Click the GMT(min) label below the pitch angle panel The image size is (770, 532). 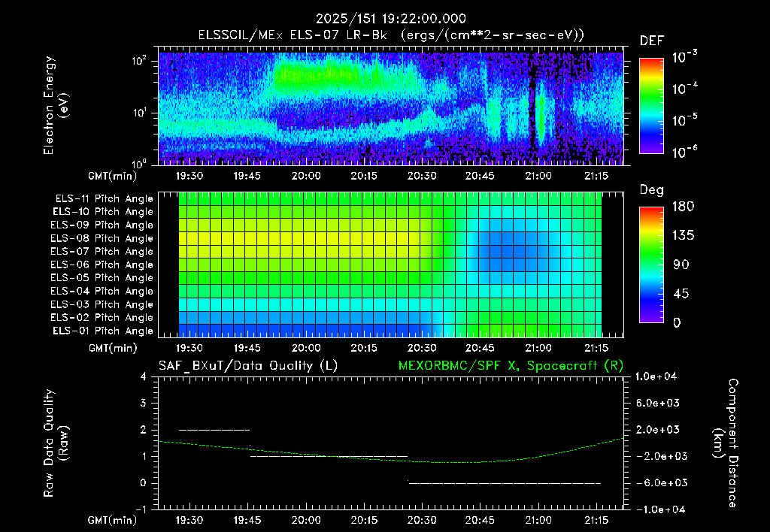pos(113,348)
